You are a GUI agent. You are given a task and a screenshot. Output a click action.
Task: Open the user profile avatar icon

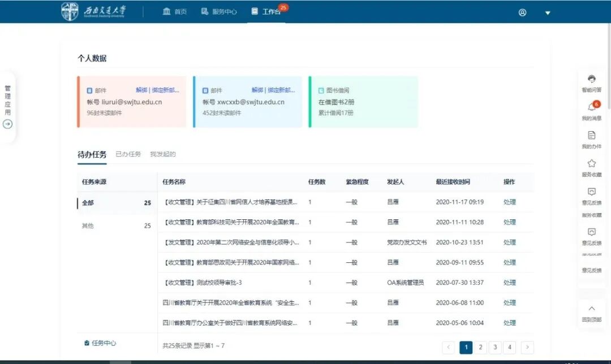[523, 12]
